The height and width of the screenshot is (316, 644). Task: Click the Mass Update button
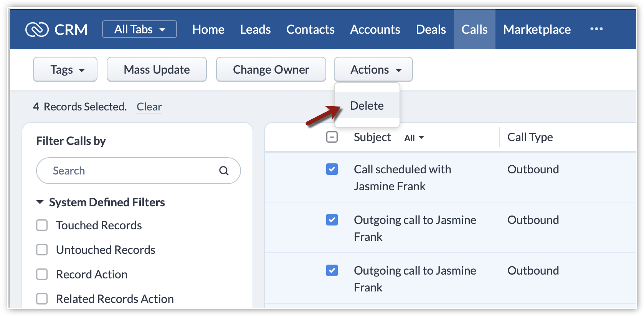click(157, 69)
